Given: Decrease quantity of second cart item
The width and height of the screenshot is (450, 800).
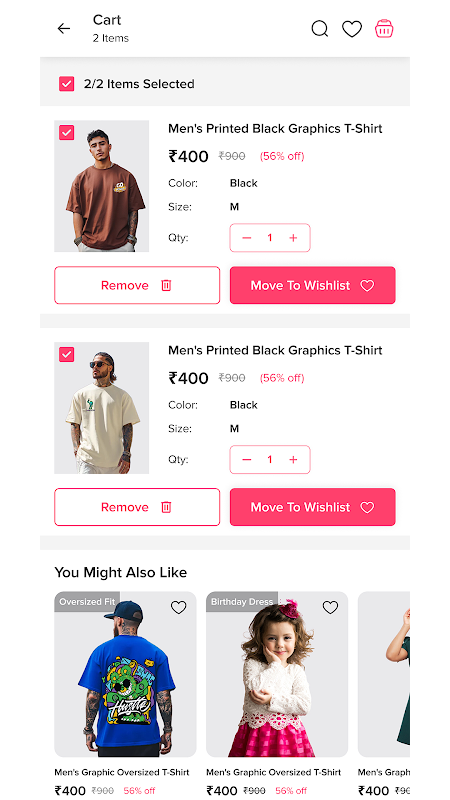Looking at the screenshot, I should (x=247, y=460).
